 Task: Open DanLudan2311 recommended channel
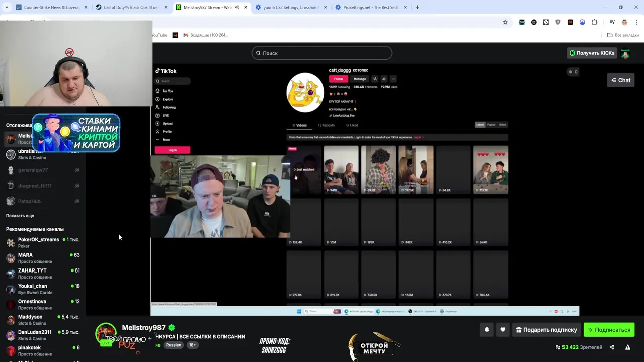click(43, 335)
